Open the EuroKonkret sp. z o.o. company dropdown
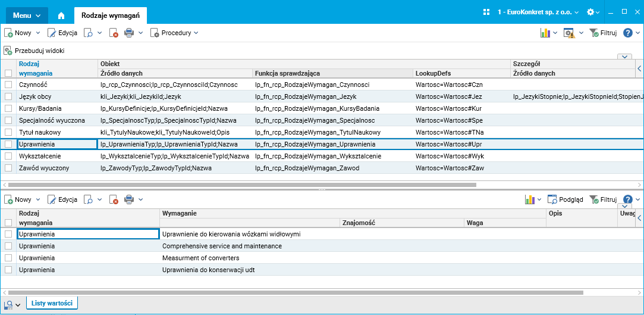 (x=537, y=12)
